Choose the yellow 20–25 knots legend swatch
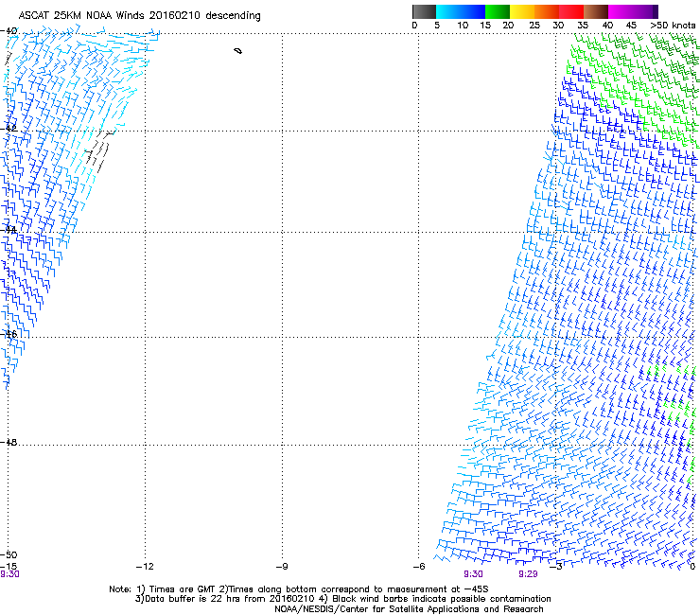700x615 pixels. point(522,11)
